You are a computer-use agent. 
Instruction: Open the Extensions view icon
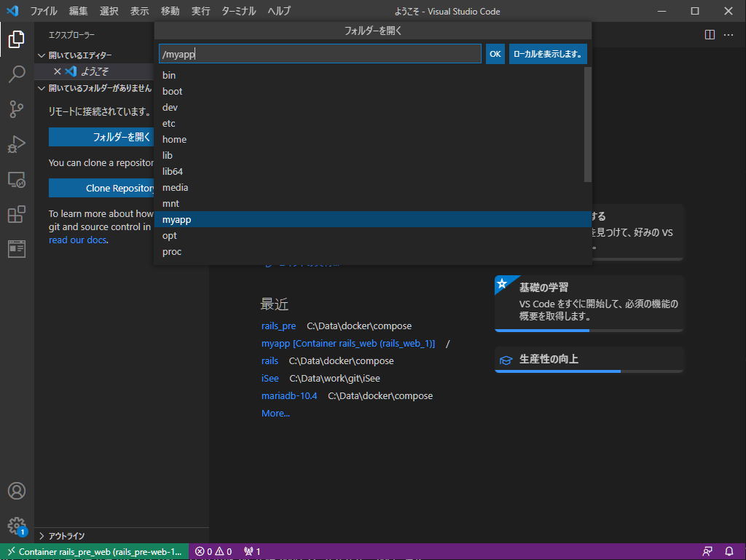click(x=17, y=214)
